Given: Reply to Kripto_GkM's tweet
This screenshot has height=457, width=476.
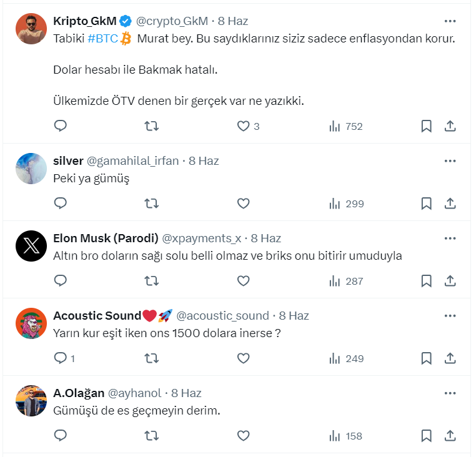Looking at the screenshot, I should 61,126.
